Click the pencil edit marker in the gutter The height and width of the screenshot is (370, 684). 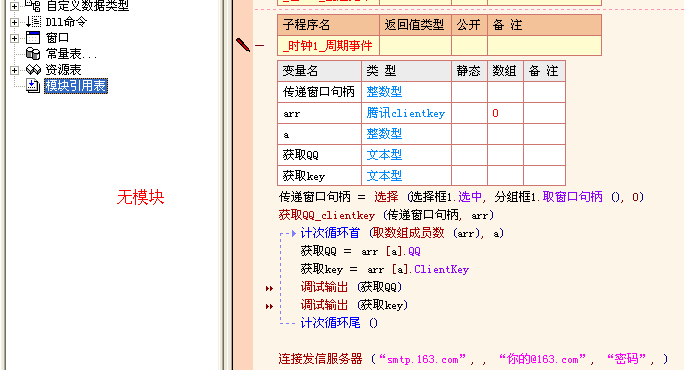[x=243, y=45]
